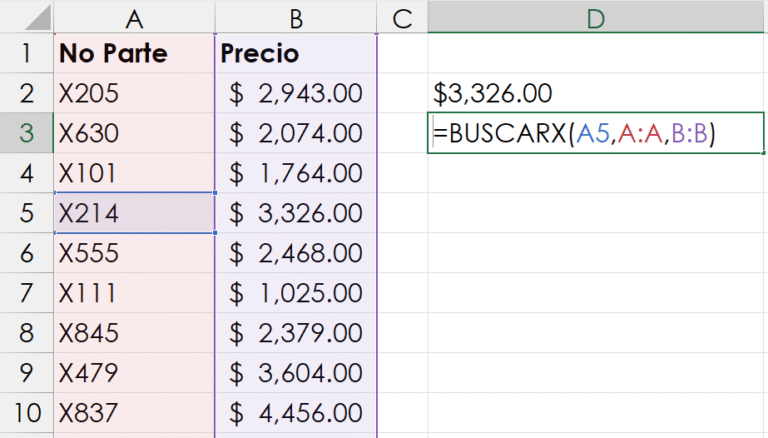Screen dimensions: 768x438
Task: Select column D header
Action: 596,16
